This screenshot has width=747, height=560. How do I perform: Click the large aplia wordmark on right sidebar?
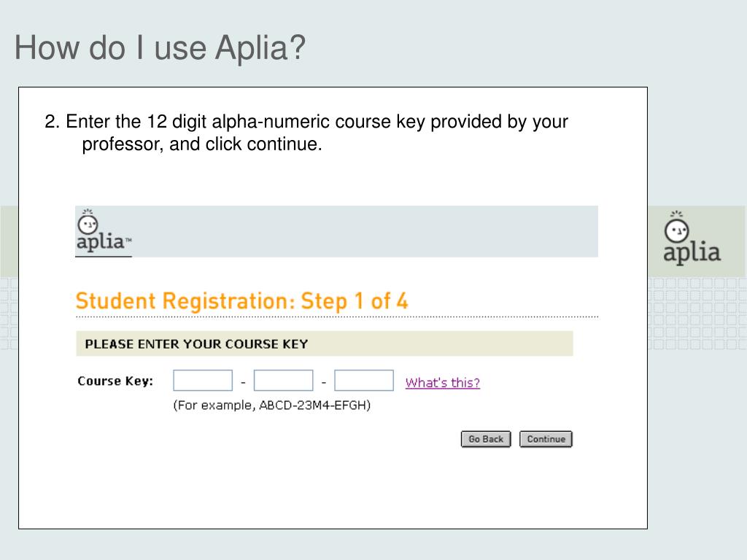(692, 253)
